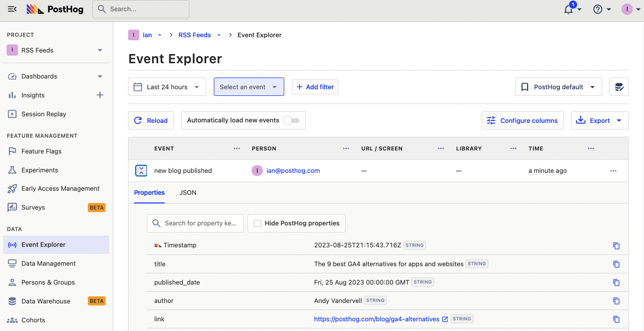Copy the author property value
644x331 pixels.
pos(616,301)
